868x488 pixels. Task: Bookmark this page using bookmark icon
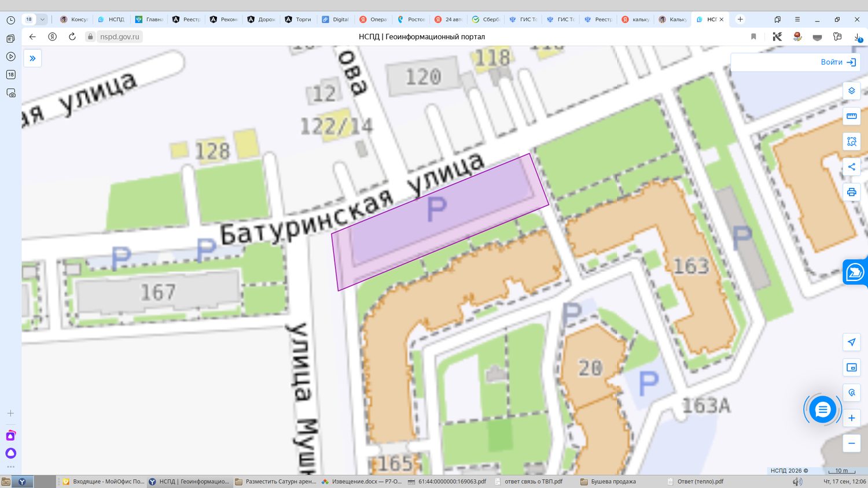tap(753, 36)
